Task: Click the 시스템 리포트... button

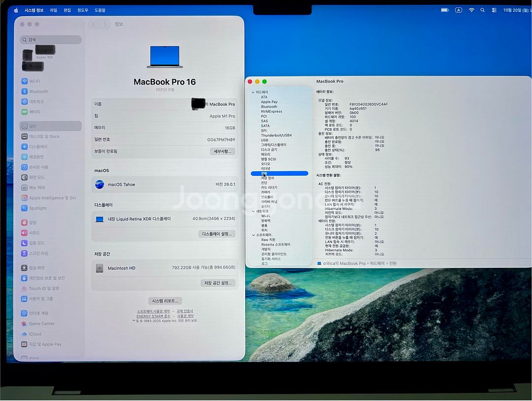Action: click(165, 301)
